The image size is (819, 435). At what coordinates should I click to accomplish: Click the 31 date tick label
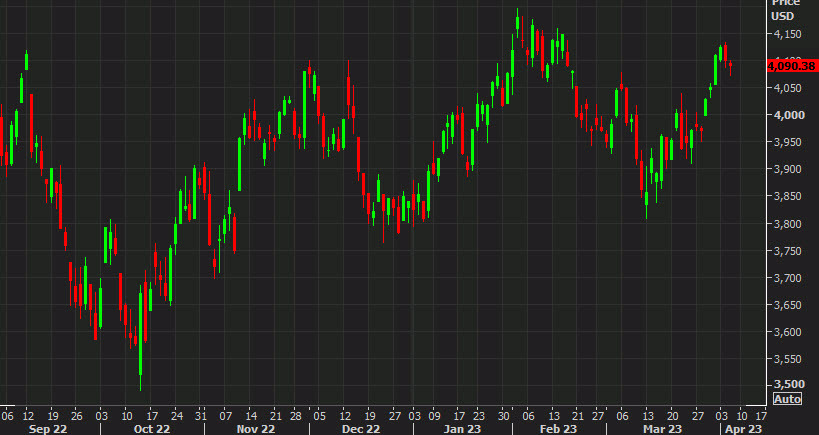coord(201,416)
